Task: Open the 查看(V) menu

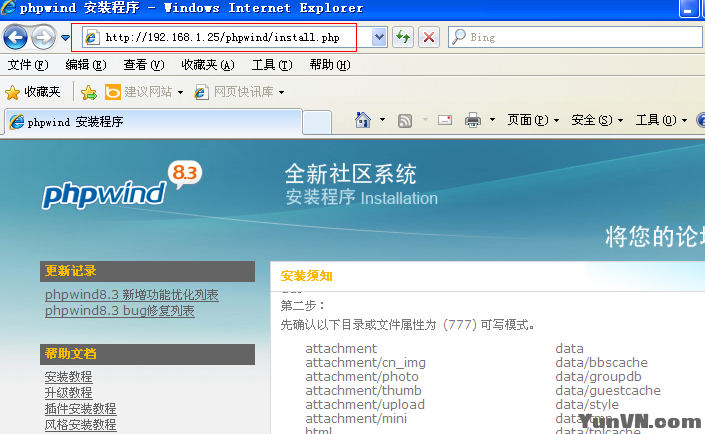Action: click(x=144, y=65)
